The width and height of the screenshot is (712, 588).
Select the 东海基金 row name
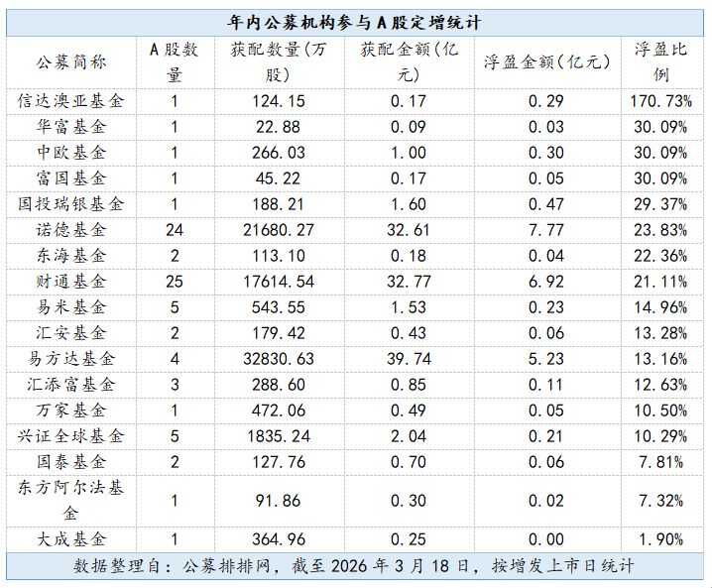coord(70,256)
